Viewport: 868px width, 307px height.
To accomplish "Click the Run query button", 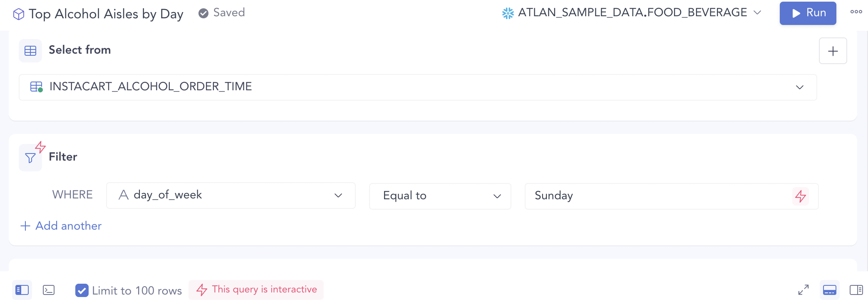I will [x=808, y=13].
